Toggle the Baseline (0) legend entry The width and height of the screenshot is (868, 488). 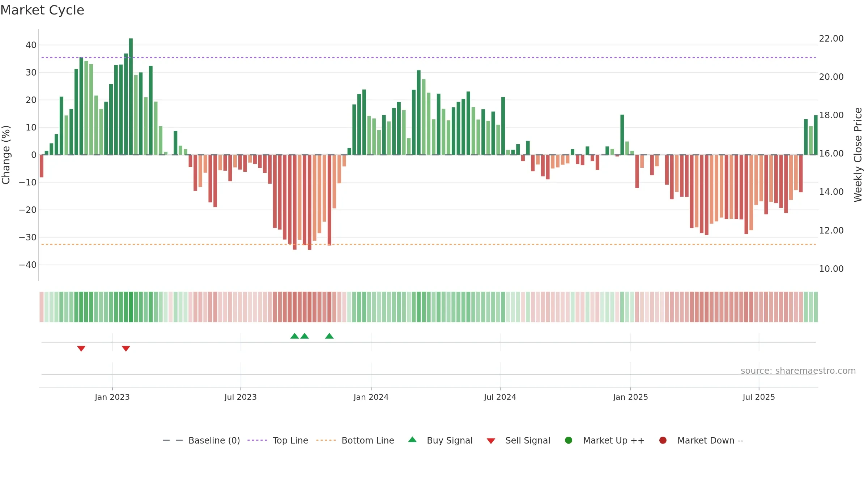(201, 440)
